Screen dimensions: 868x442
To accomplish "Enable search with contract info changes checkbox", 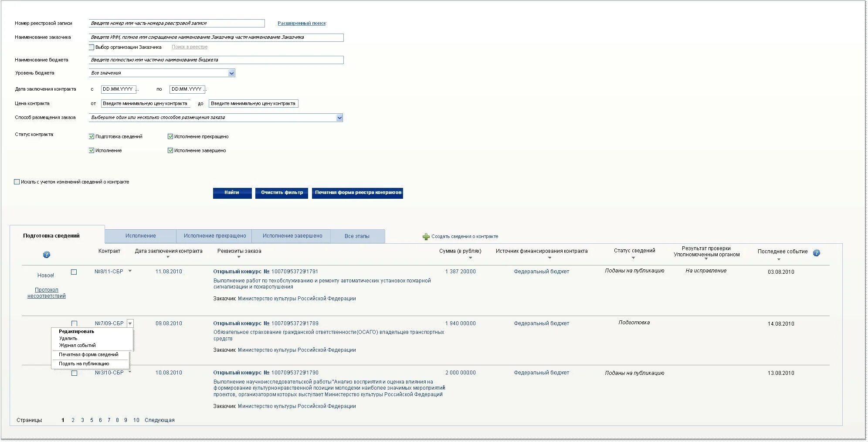I will click(x=17, y=182).
